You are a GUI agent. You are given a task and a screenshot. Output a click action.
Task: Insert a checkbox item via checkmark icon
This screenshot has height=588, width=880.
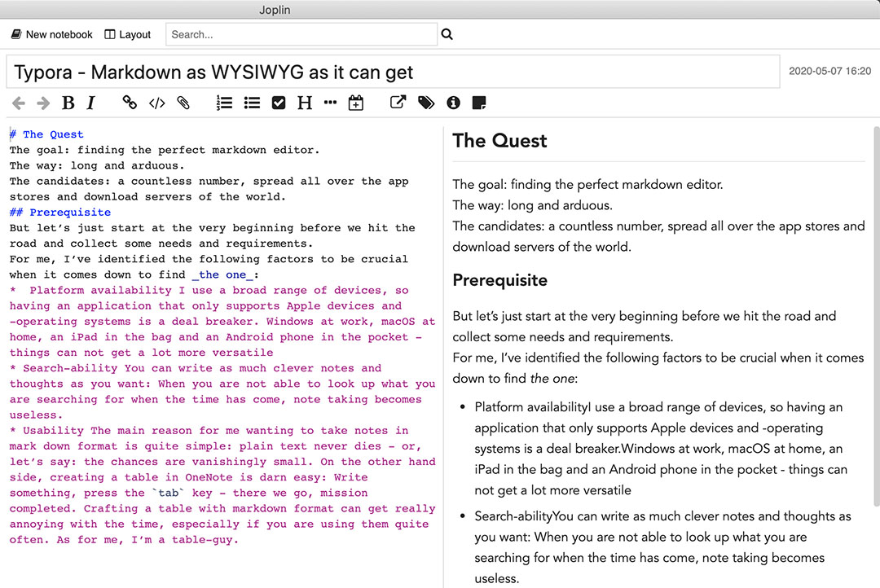coord(279,103)
